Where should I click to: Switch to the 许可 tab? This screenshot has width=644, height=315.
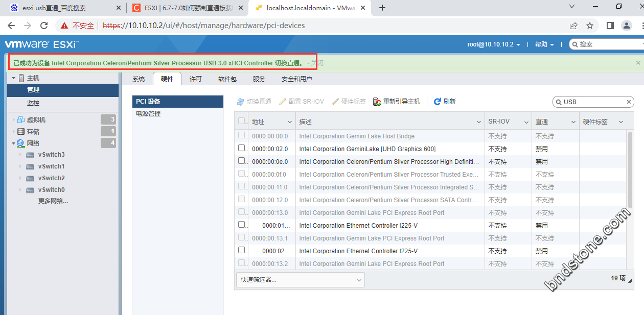point(196,79)
